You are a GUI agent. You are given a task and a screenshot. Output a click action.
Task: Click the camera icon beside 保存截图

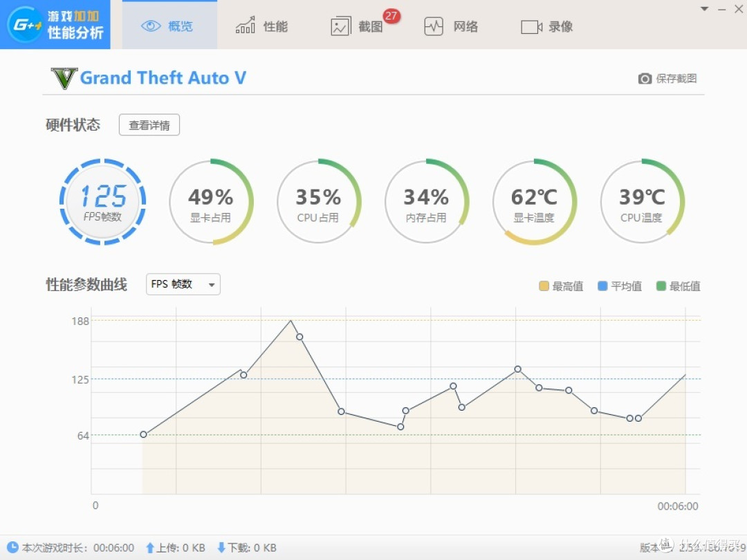coord(645,79)
